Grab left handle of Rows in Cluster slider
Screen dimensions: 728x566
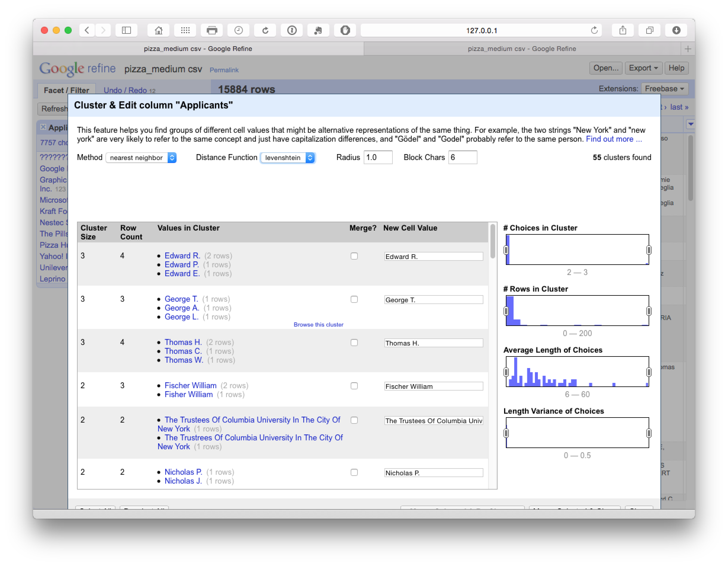506,311
